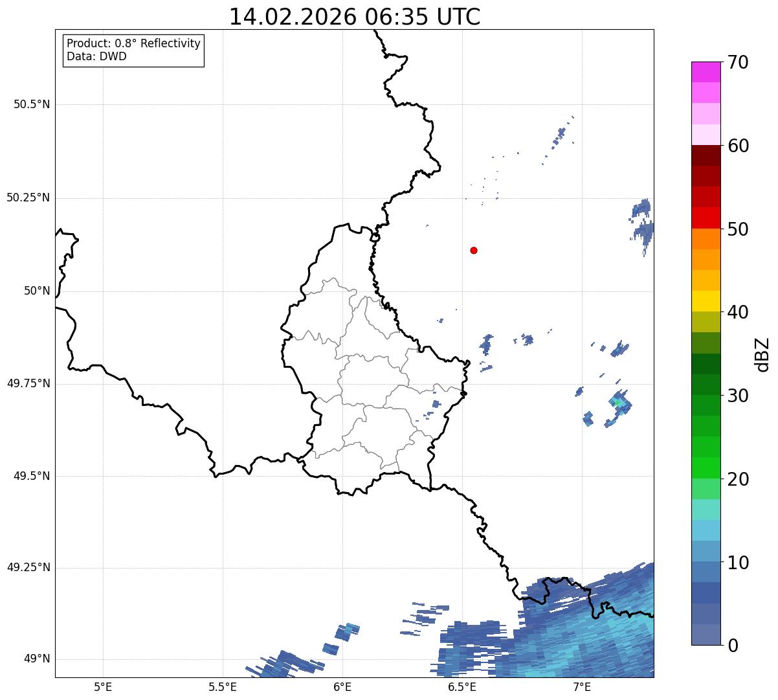Pick the topmost magenta colorbar swatch
Viewport: 778px width, 700px height.
pyautogui.click(x=706, y=72)
